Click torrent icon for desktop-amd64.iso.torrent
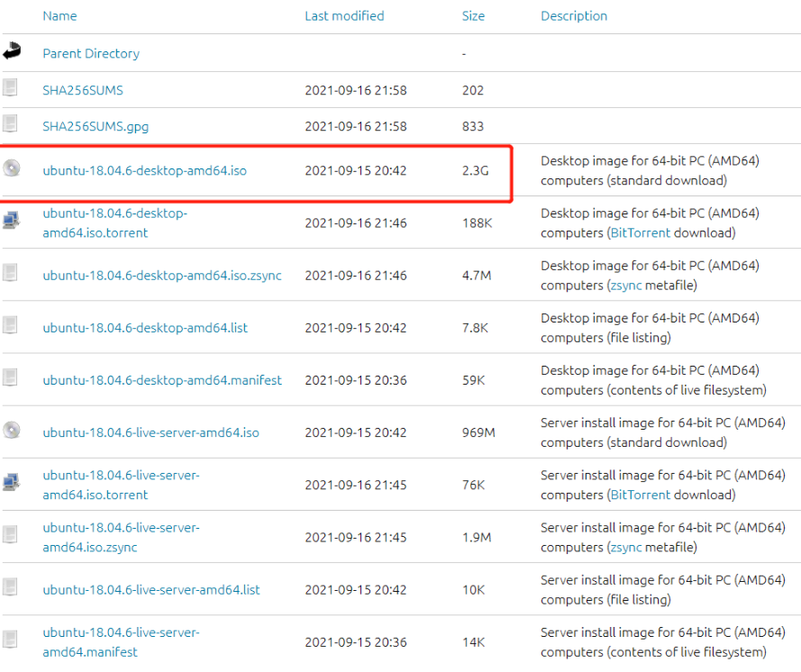Viewport: 801px width, 672px height. [x=11, y=221]
